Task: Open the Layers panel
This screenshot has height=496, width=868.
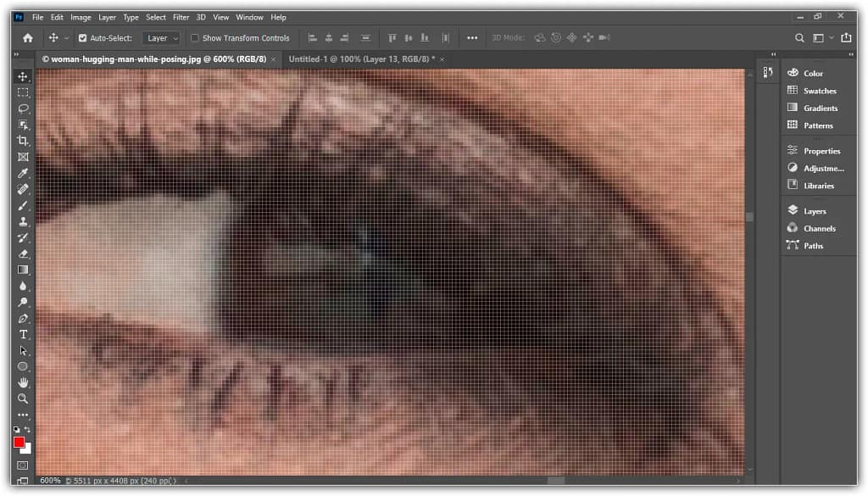Action: pyautogui.click(x=813, y=209)
